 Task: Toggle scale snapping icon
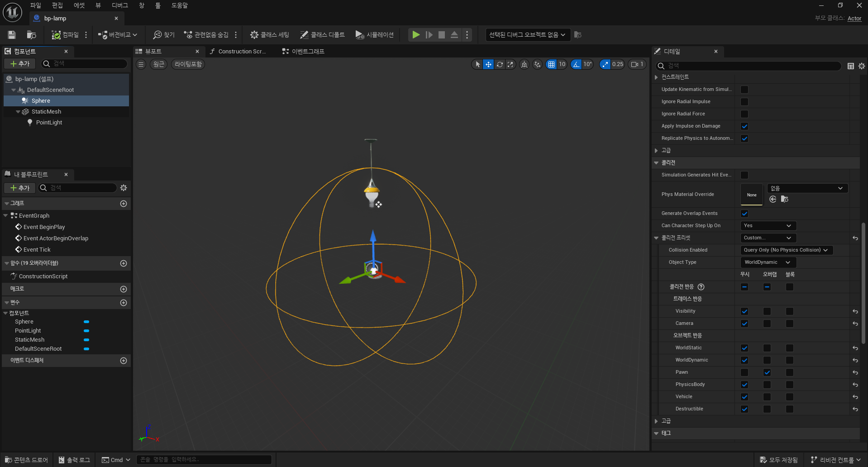(605, 64)
